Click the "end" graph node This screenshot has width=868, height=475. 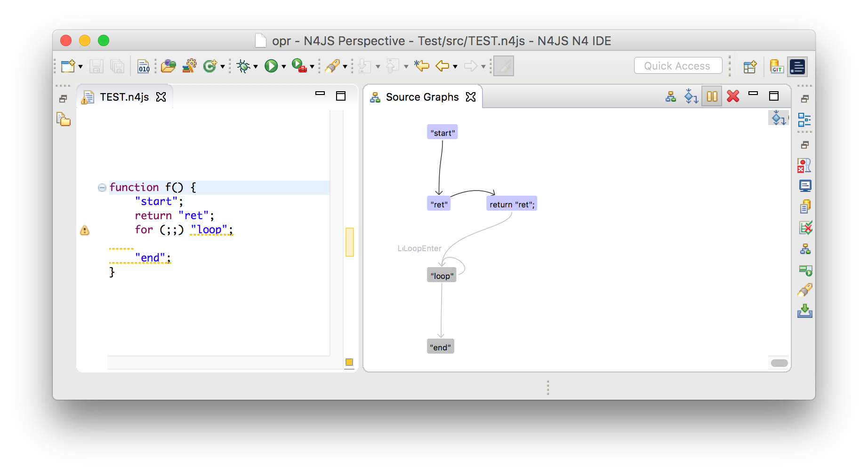click(441, 347)
